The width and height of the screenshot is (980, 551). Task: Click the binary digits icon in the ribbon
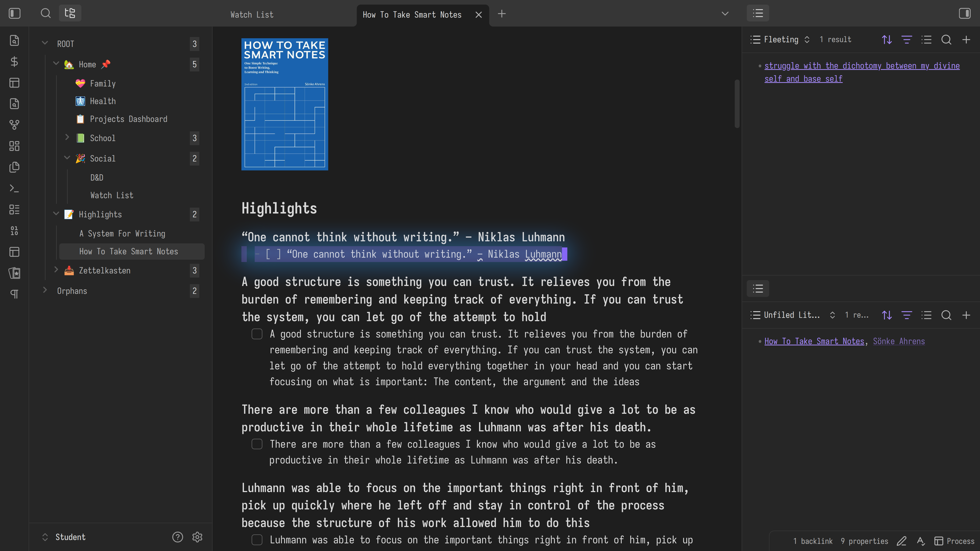15,230
